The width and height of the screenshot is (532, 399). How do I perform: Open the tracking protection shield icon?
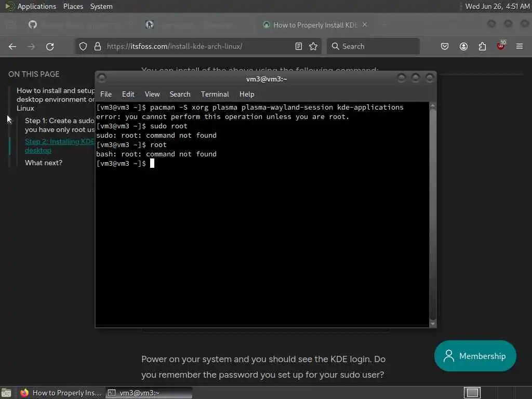click(x=83, y=46)
